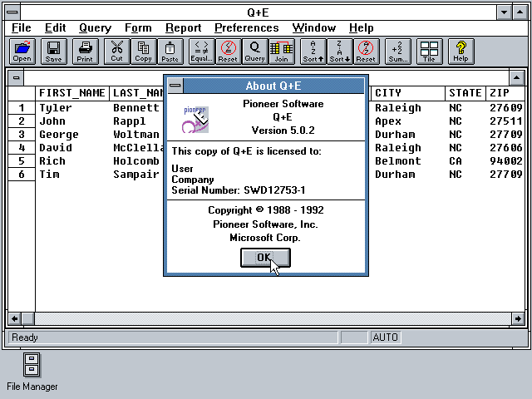Click the Open toolbar icon
This screenshot has width=532, height=399.
[x=22, y=52]
